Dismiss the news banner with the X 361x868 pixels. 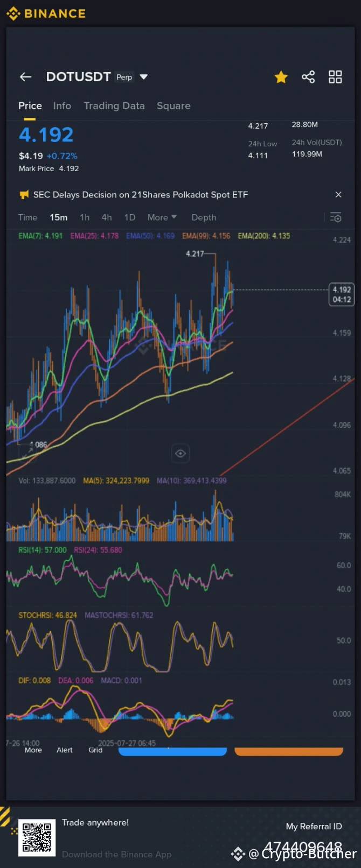point(338,194)
